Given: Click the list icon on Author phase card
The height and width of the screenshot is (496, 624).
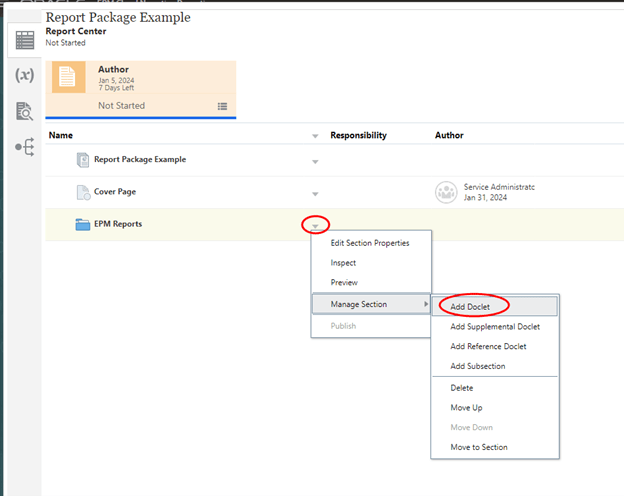Looking at the screenshot, I should (222, 106).
